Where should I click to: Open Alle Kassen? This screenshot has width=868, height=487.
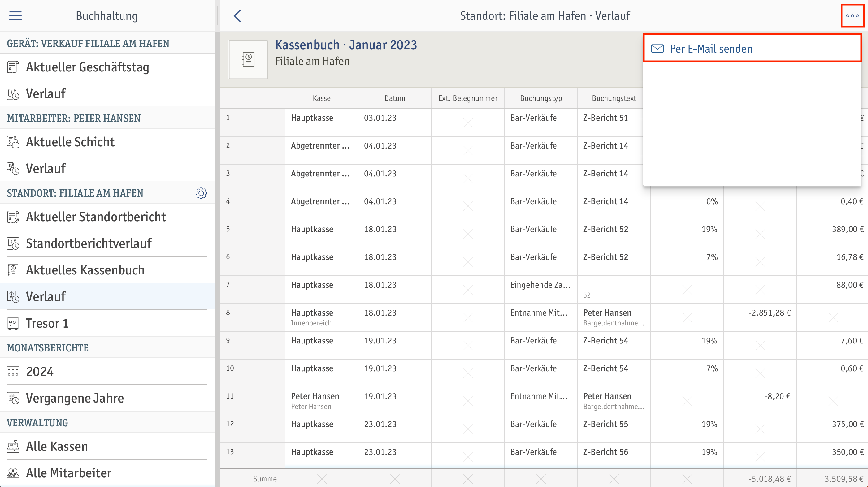tap(107, 446)
